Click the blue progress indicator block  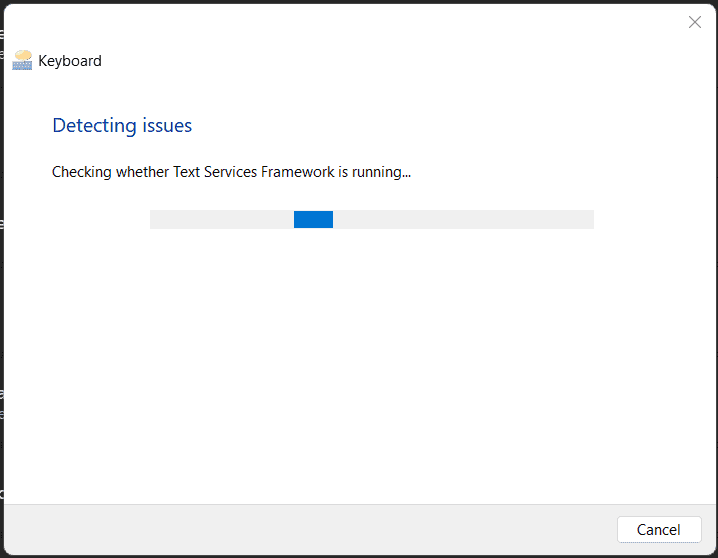(313, 219)
